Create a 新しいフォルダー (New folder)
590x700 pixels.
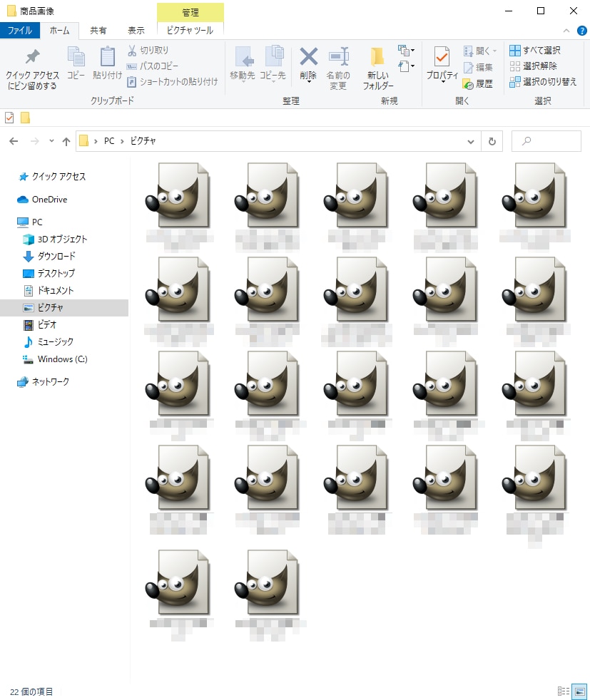[378, 68]
